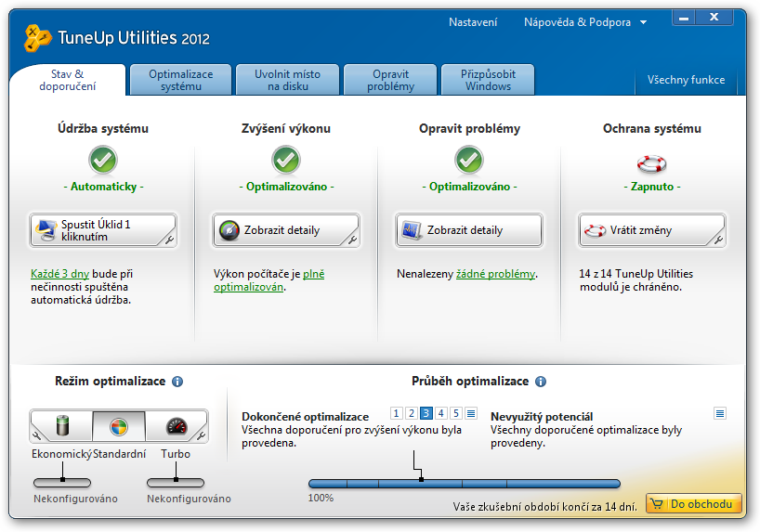This screenshot has height=532, width=760.
Task: Click Automaticky status label
Action: point(103,187)
